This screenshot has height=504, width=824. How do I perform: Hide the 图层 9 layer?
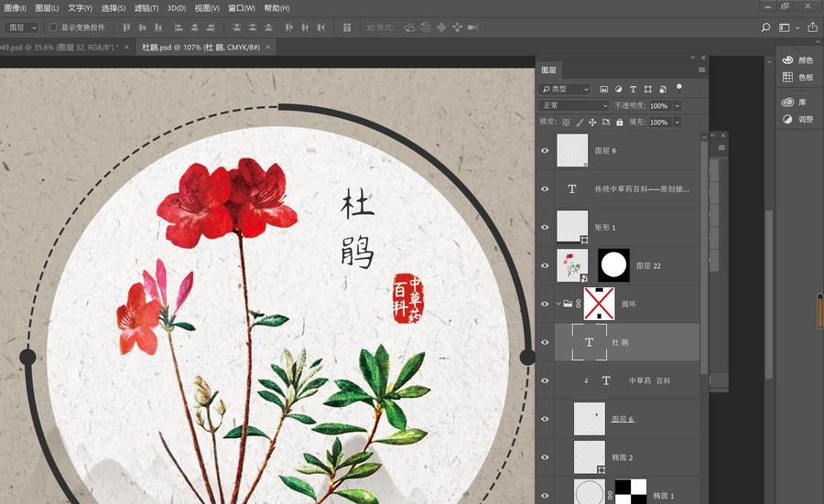point(545,151)
